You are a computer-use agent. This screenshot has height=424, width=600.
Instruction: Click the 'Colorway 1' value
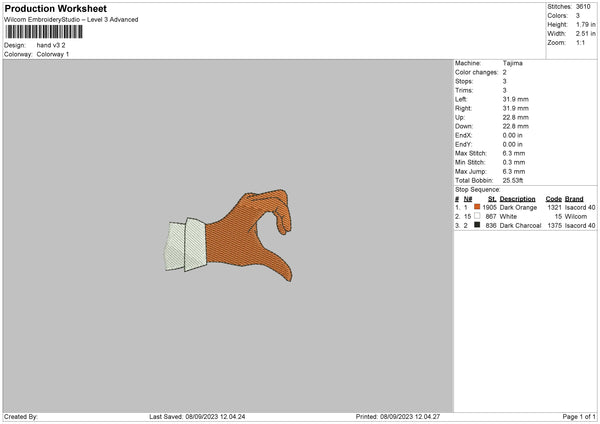tap(53, 54)
